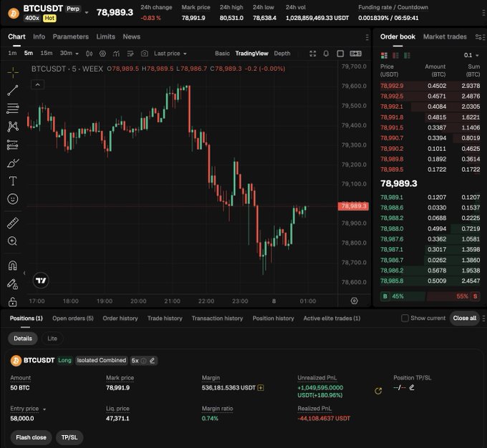Show sell orders only view
This screenshot has height=448, width=487.
[x=395, y=55]
